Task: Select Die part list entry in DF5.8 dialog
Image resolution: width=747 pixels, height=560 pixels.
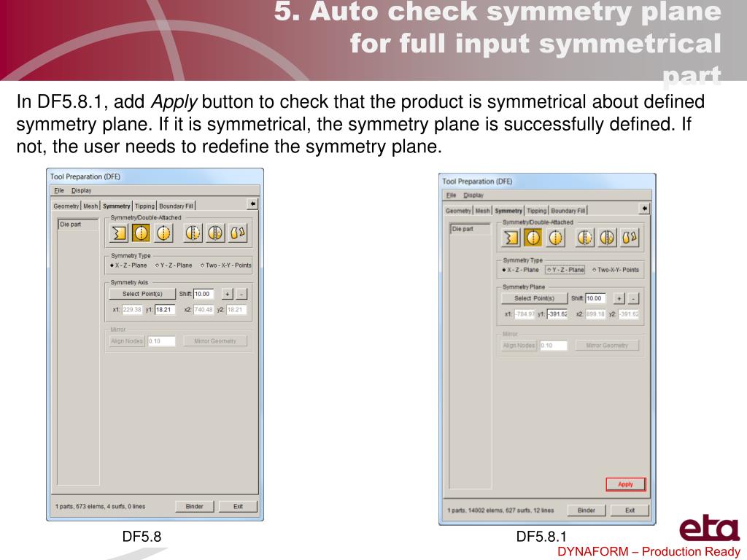Action: point(78,225)
